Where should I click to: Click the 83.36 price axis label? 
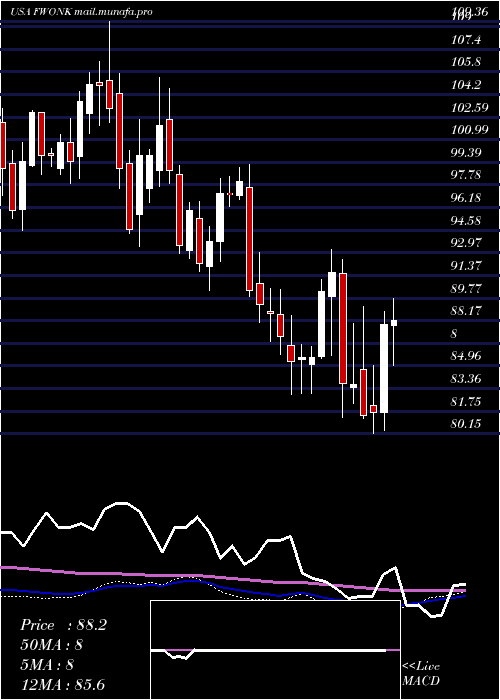(x=466, y=379)
